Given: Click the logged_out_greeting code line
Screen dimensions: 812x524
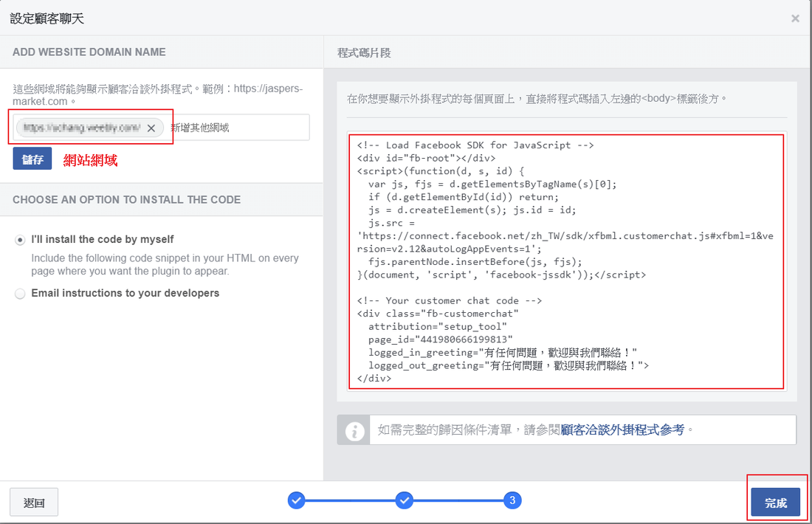Looking at the screenshot, I should pos(509,365).
